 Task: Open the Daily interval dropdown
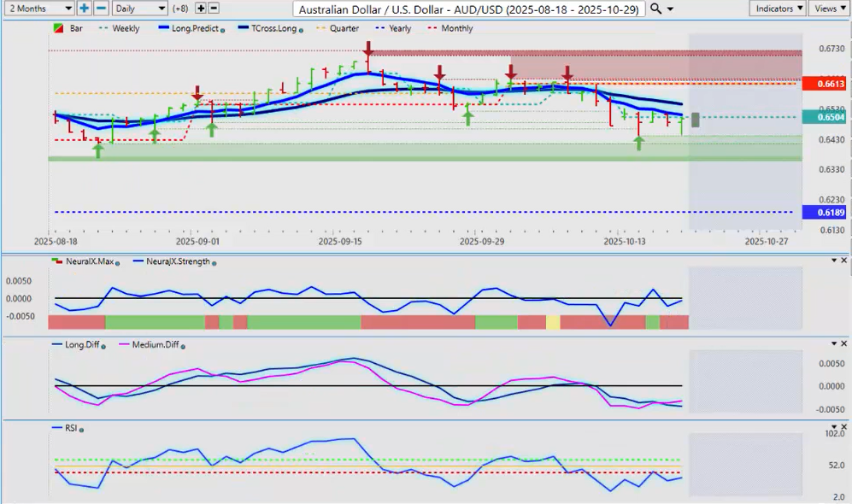(139, 9)
